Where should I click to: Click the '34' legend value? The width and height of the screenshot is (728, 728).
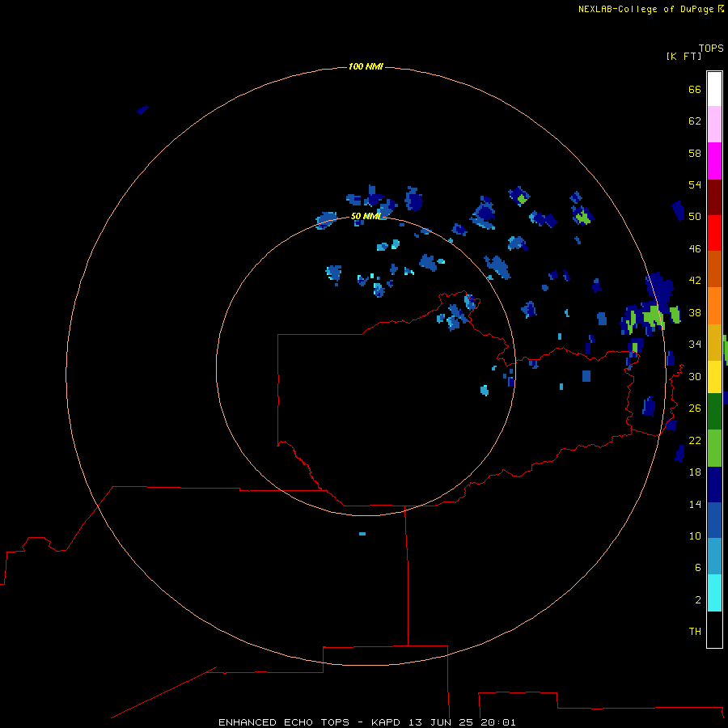point(695,345)
